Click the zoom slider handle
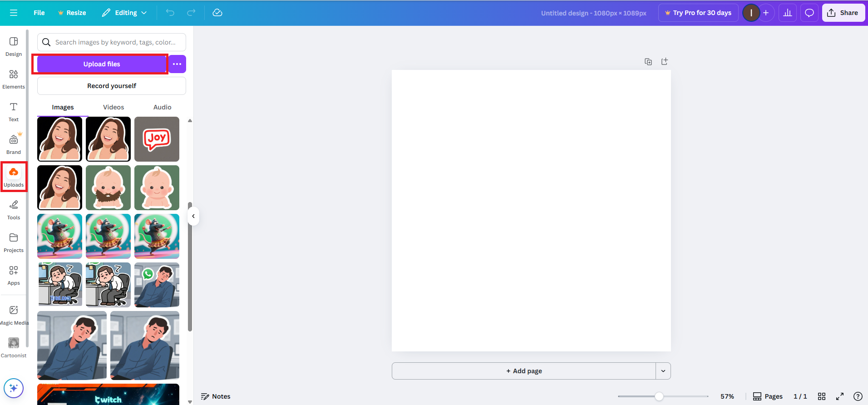 [x=659, y=396]
